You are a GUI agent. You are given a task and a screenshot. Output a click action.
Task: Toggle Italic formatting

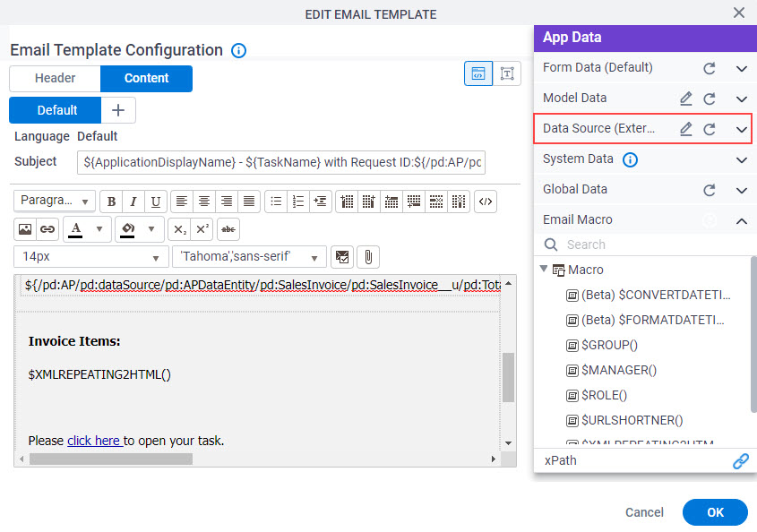pyautogui.click(x=133, y=202)
